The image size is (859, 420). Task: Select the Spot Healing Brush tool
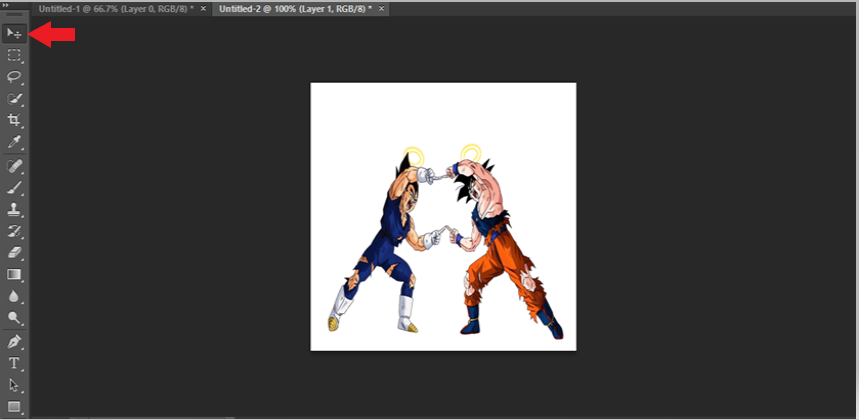coord(14,166)
